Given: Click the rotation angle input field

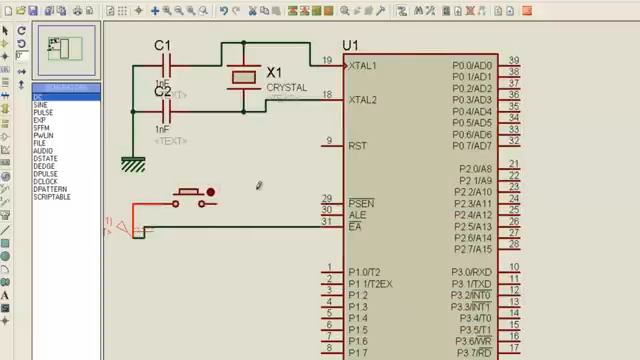Looking at the screenshot, I should pyautogui.click(x=22, y=56).
